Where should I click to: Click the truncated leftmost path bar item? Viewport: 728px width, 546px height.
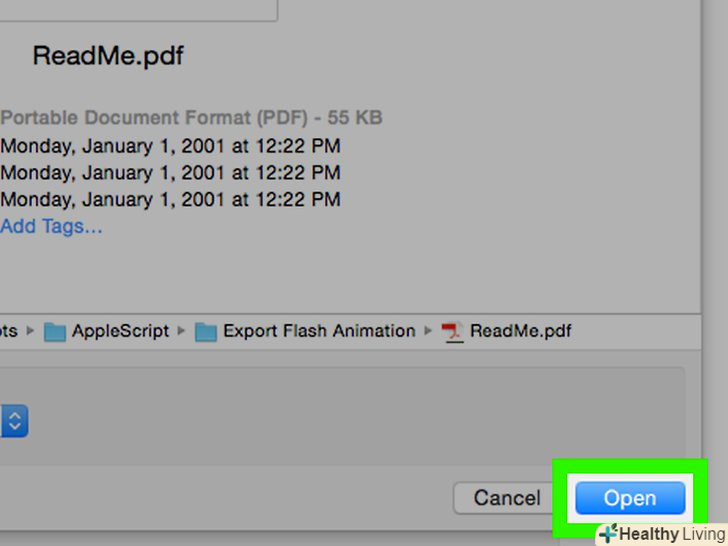pos(9,331)
